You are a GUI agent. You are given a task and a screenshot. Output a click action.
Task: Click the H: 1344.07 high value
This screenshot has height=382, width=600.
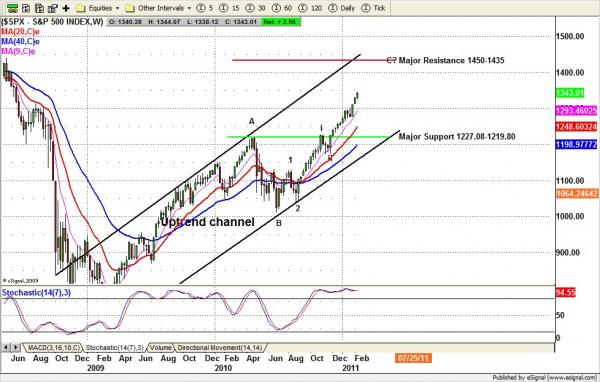(x=164, y=22)
